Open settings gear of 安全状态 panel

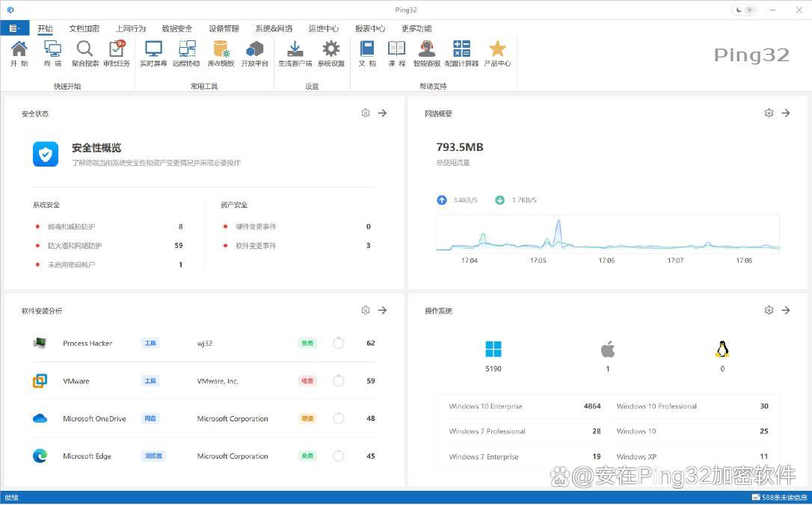(366, 113)
